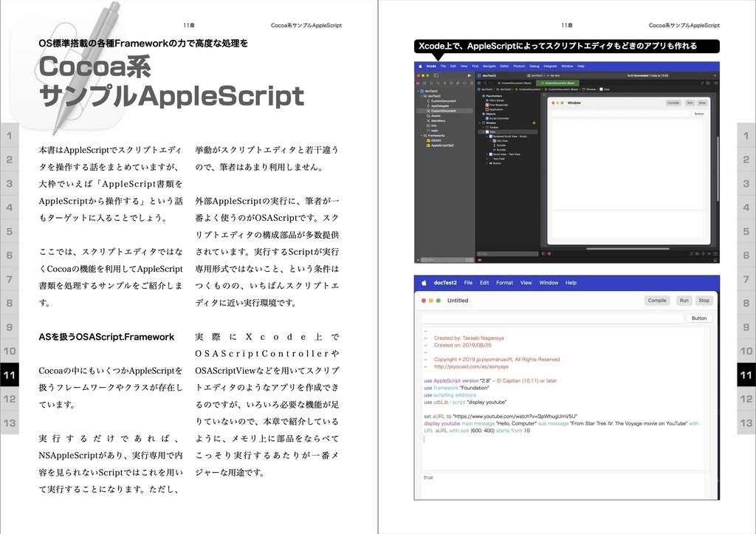Click the Button control in the script window
Image resolution: width=756 pixels, height=534 pixels.
[699, 318]
